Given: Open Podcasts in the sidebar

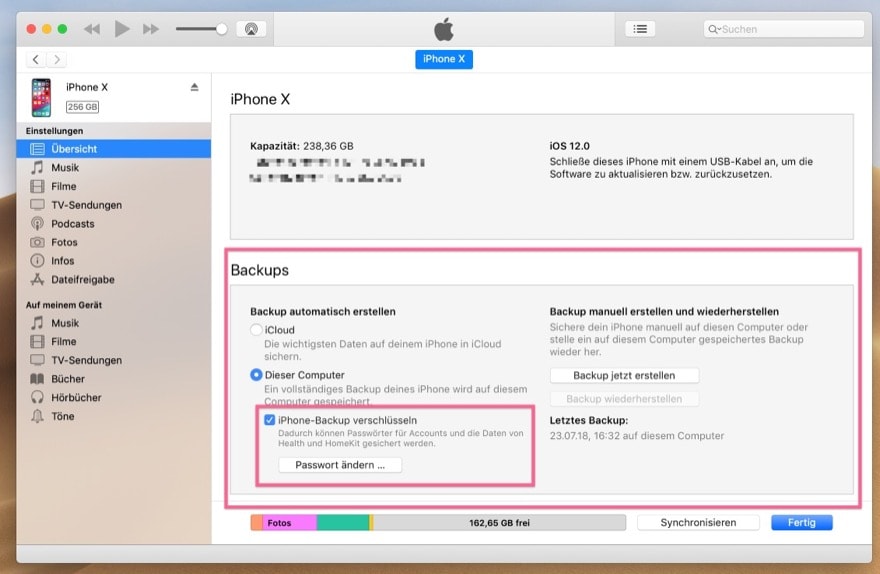Looking at the screenshot, I should click(114, 223).
